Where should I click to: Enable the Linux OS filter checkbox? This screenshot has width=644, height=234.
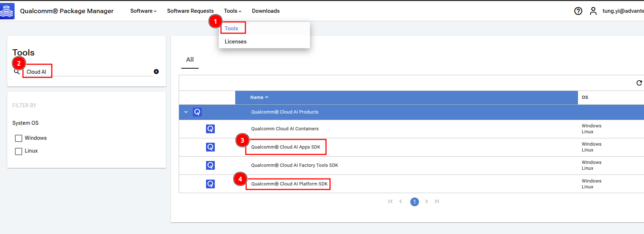19,151
